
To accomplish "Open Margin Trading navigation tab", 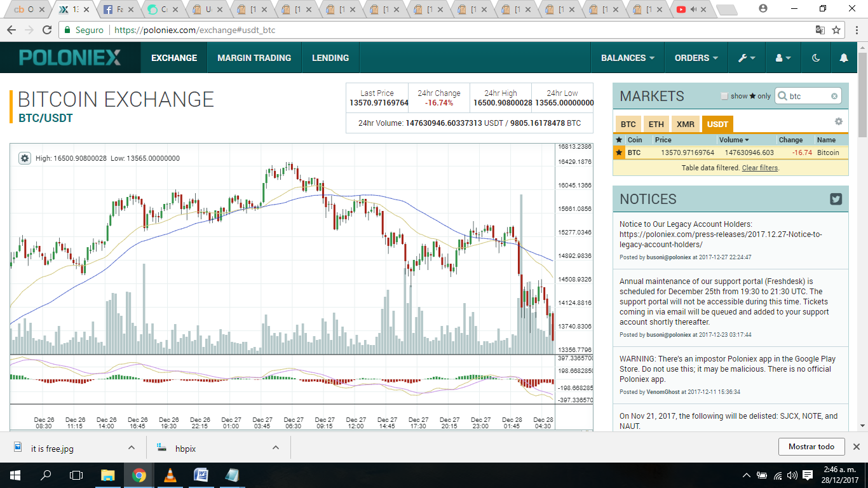I will (x=254, y=58).
